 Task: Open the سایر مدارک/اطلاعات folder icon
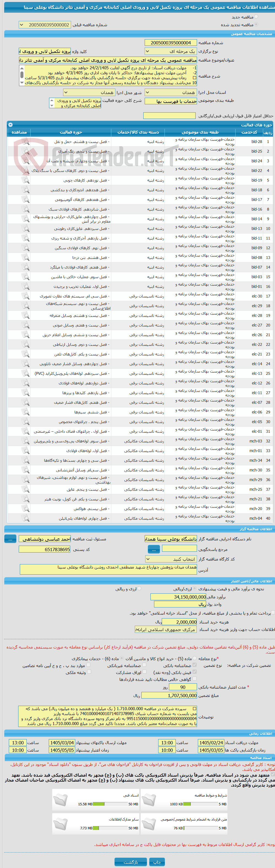pos(61,824)
